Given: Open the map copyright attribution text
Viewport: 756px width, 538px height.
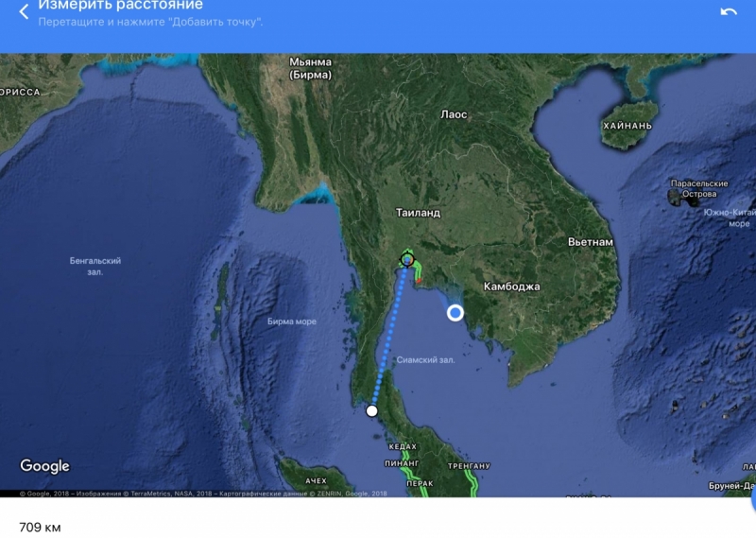Looking at the screenshot, I should point(203,494).
